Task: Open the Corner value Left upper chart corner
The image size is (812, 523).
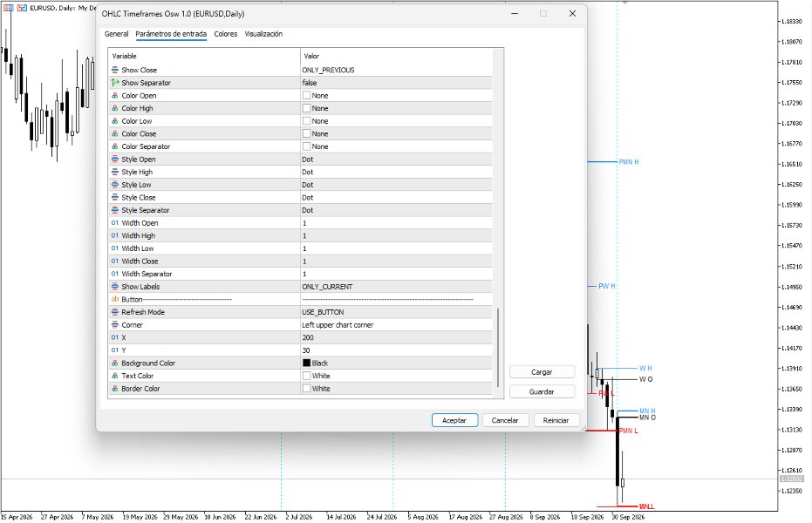Action: click(396, 325)
